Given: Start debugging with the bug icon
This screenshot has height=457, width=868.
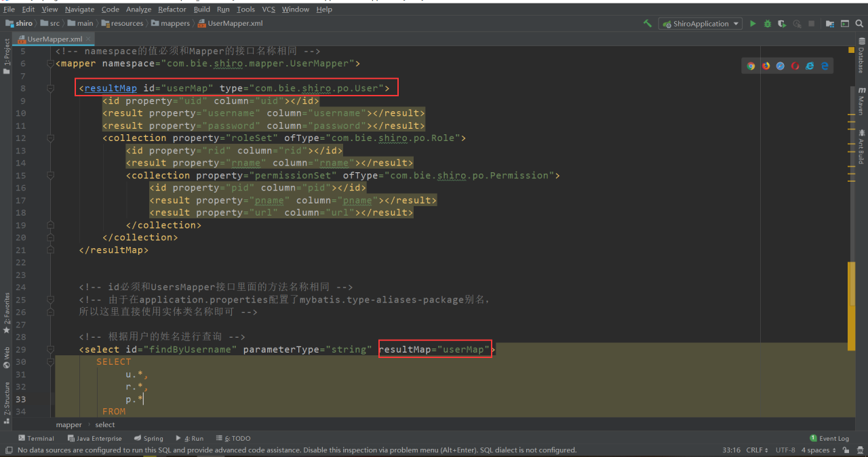Looking at the screenshot, I should [768, 23].
